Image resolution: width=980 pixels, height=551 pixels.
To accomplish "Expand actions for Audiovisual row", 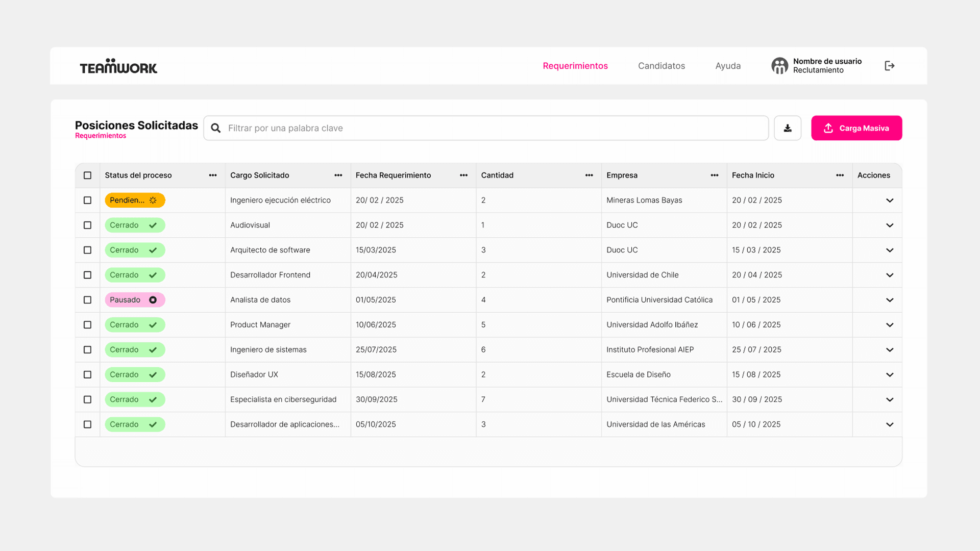I will click(890, 226).
